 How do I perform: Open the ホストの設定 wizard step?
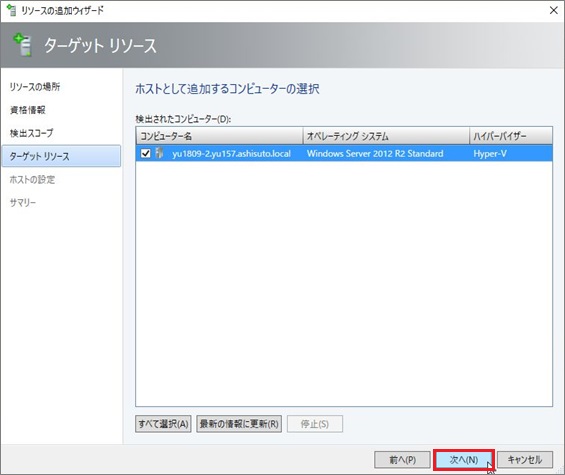click(32, 179)
